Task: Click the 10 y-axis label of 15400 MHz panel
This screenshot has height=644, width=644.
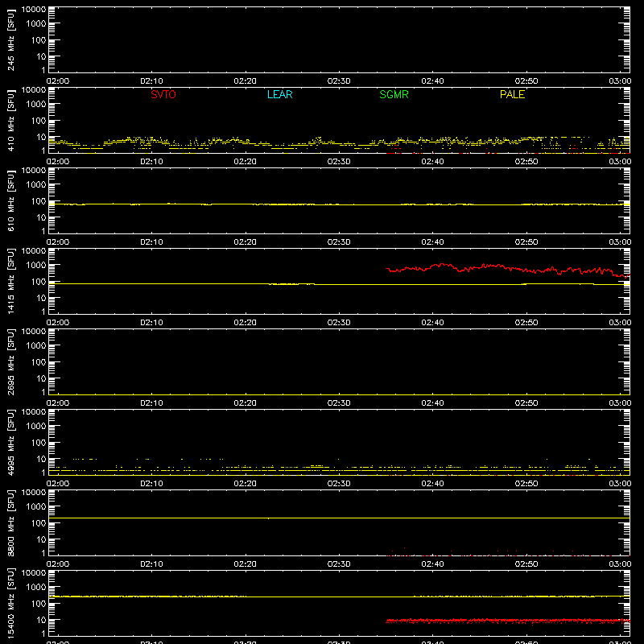Action: click(41, 620)
